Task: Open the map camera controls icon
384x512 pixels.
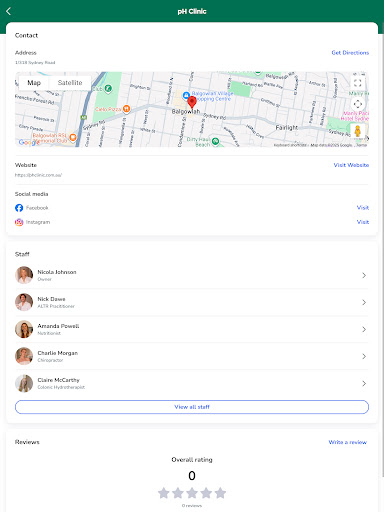Action: (x=358, y=104)
